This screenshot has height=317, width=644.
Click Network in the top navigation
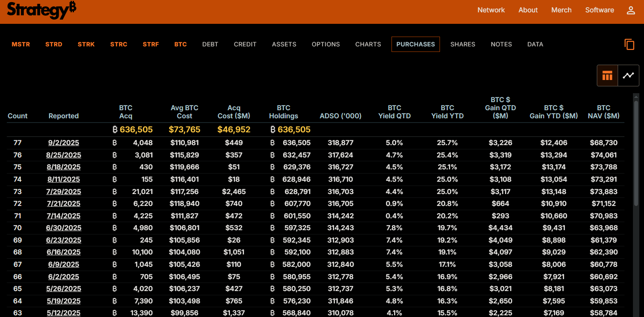[491, 10]
